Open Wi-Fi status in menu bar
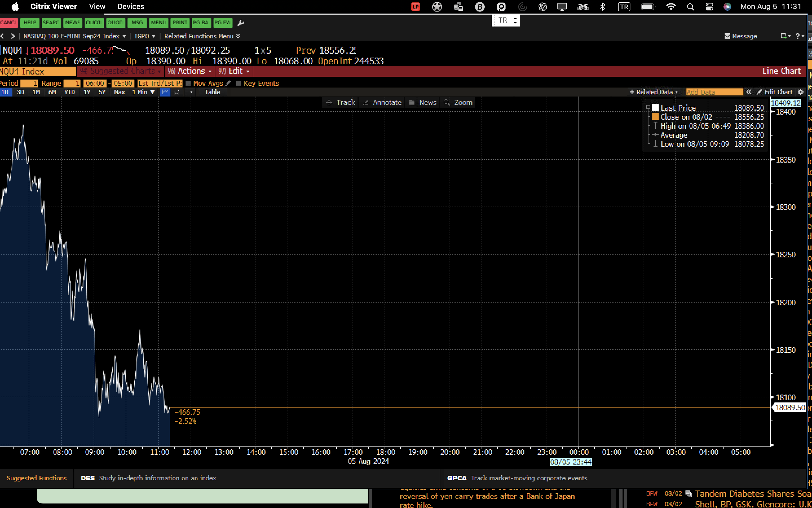 click(671, 7)
